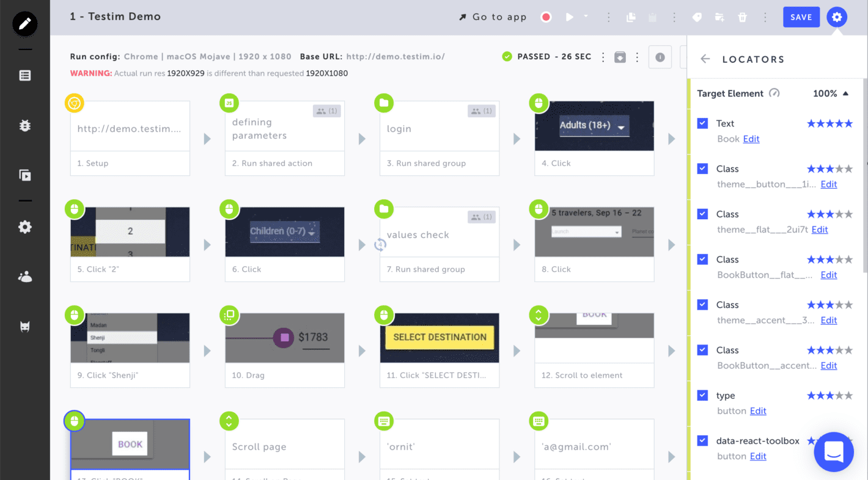Play the test using the play icon

pos(570,17)
